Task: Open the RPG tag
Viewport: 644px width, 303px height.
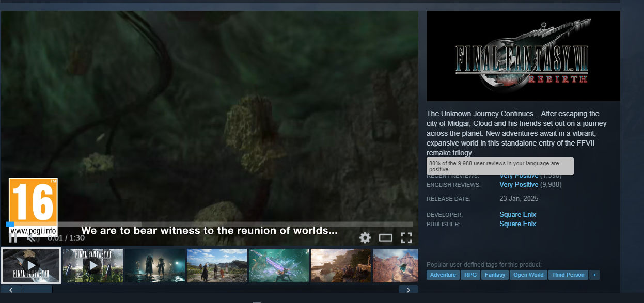Action: 470,275
